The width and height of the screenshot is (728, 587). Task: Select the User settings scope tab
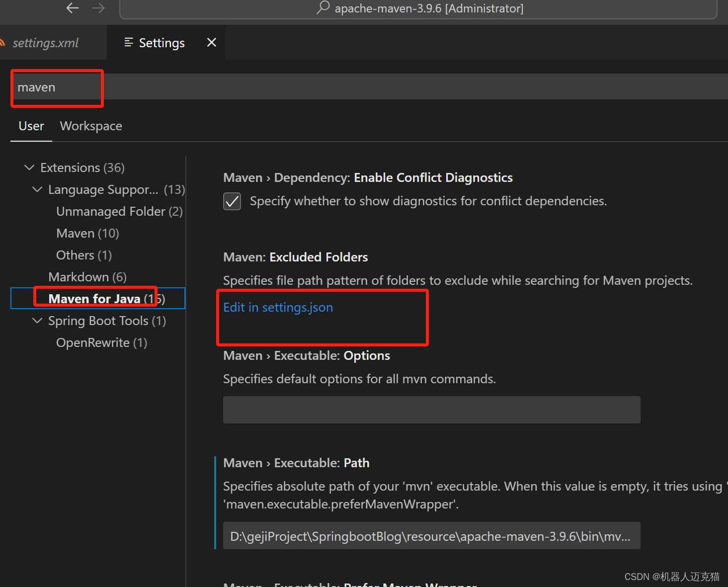pos(31,126)
